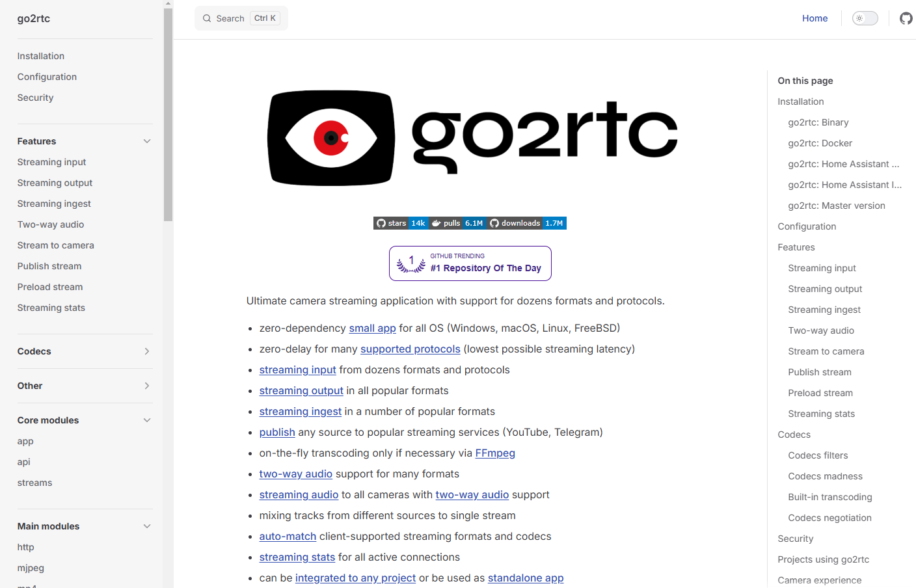Viewport: 916px width, 588px height.
Task: Go to Home in top navigation
Action: (x=815, y=18)
